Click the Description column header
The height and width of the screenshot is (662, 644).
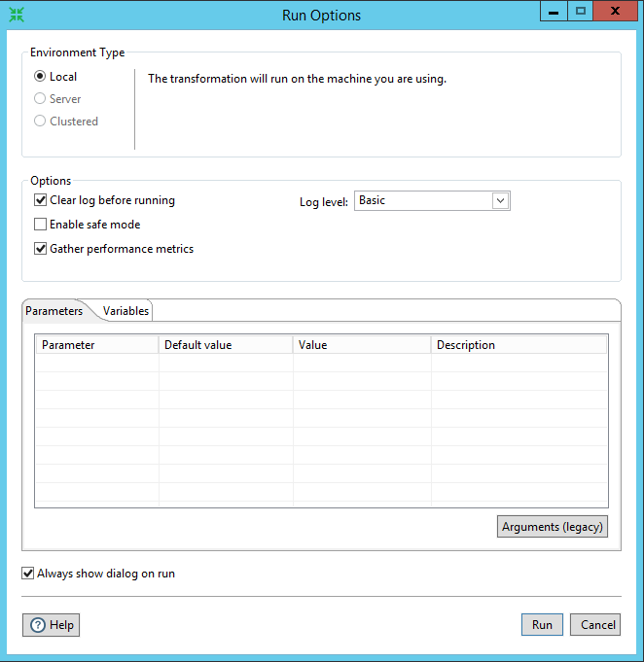[519, 345]
